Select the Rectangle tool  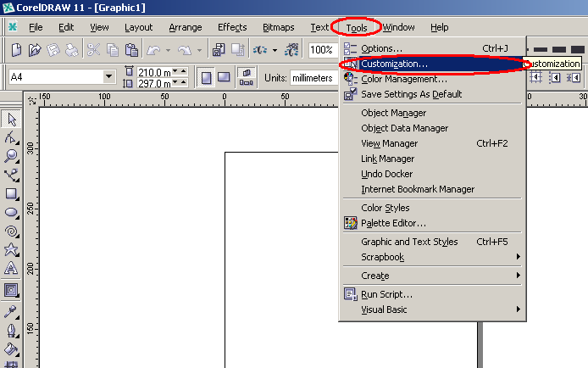(11, 194)
